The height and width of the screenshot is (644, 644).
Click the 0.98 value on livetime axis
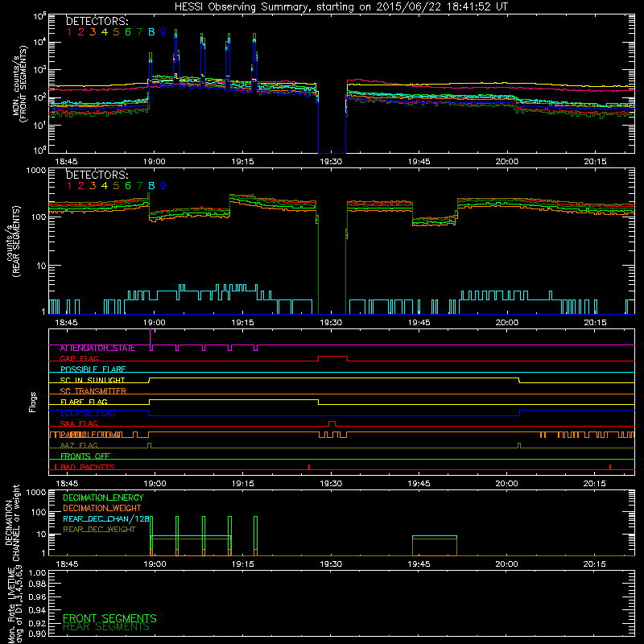[x=37, y=583]
